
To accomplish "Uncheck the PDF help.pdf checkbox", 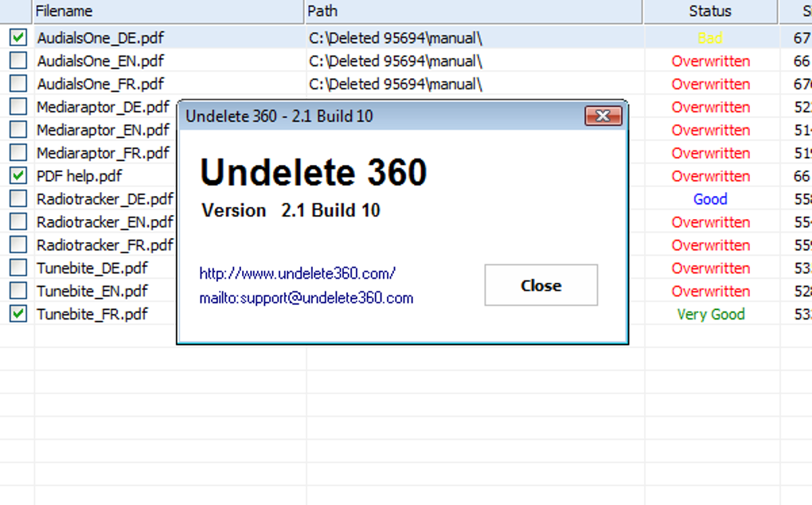I will 18,175.
